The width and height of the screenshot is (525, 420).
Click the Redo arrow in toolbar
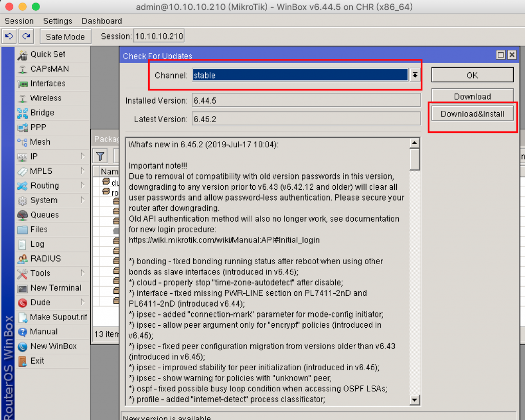[26, 36]
